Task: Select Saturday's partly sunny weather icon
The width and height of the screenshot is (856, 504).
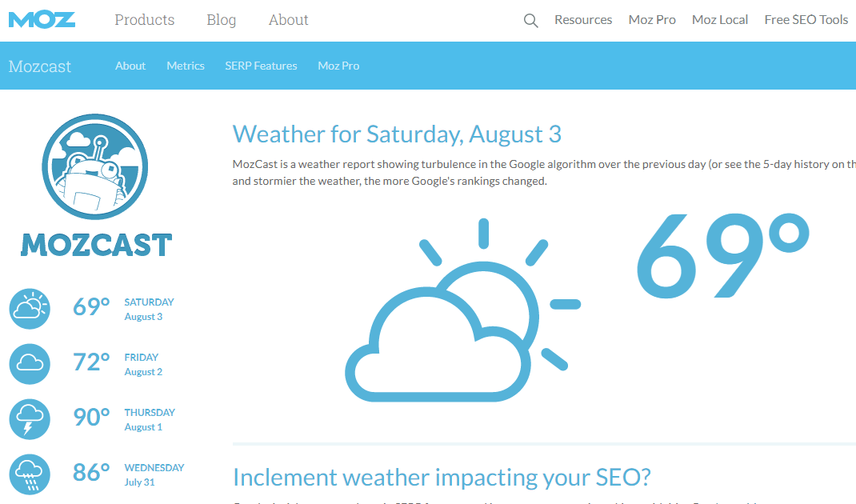Action: [30, 309]
